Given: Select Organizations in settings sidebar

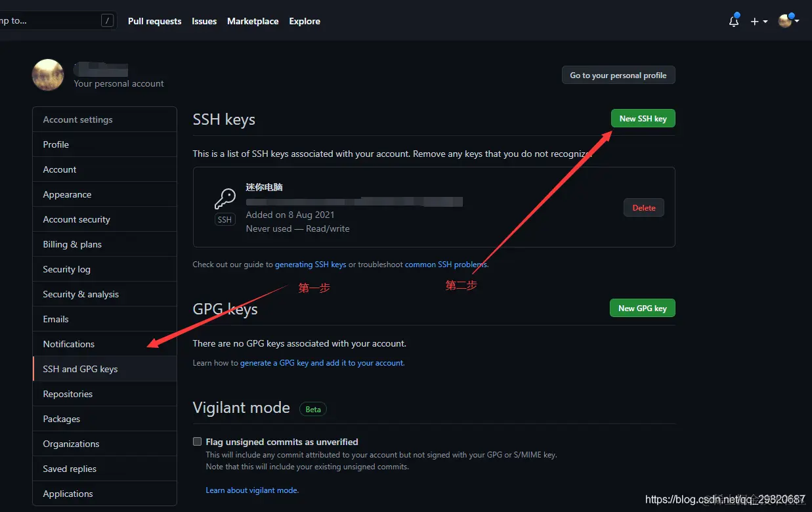Looking at the screenshot, I should [x=104, y=444].
